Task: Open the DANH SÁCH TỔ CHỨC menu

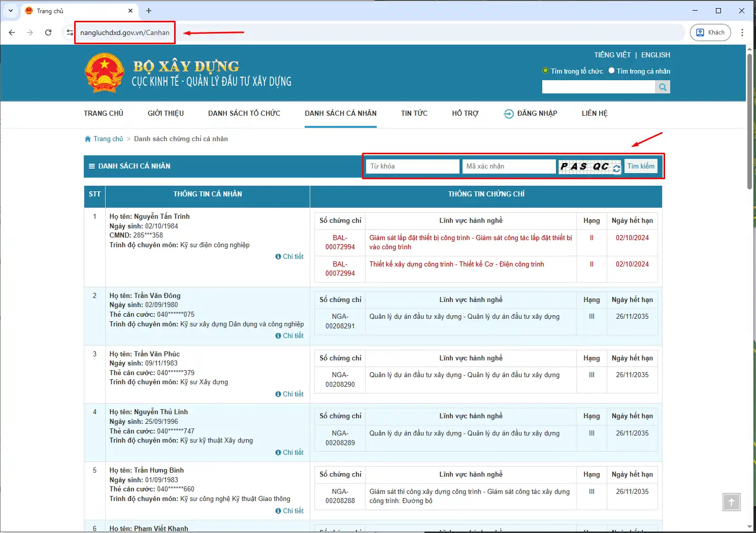Action: [x=244, y=113]
